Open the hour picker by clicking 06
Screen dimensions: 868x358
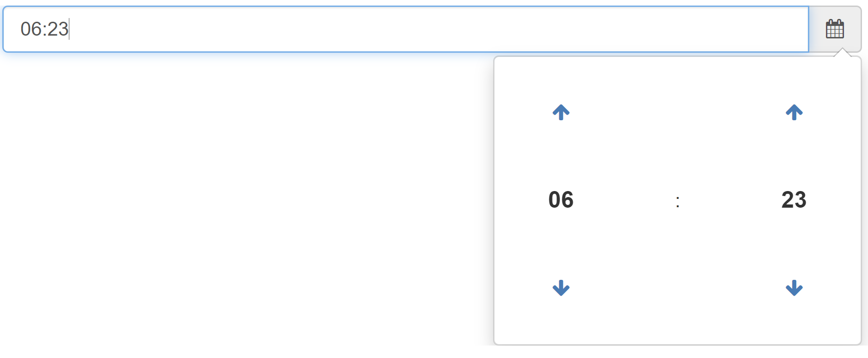coord(561,200)
